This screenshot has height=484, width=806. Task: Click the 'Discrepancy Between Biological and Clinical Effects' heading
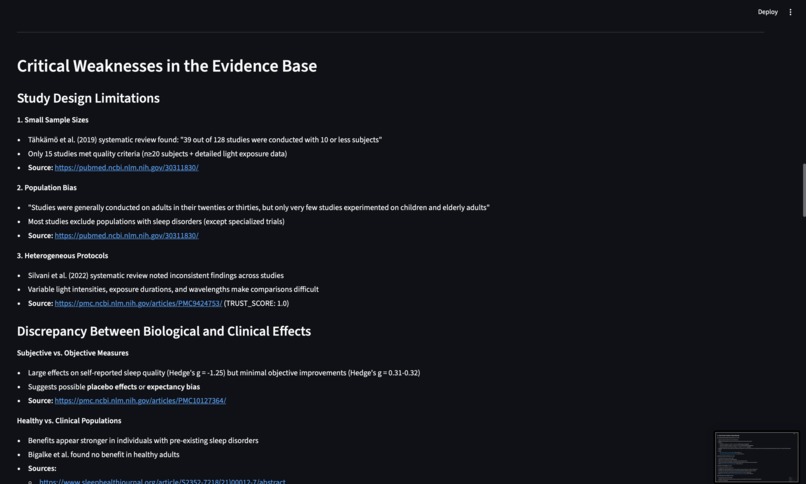(x=164, y=331)
